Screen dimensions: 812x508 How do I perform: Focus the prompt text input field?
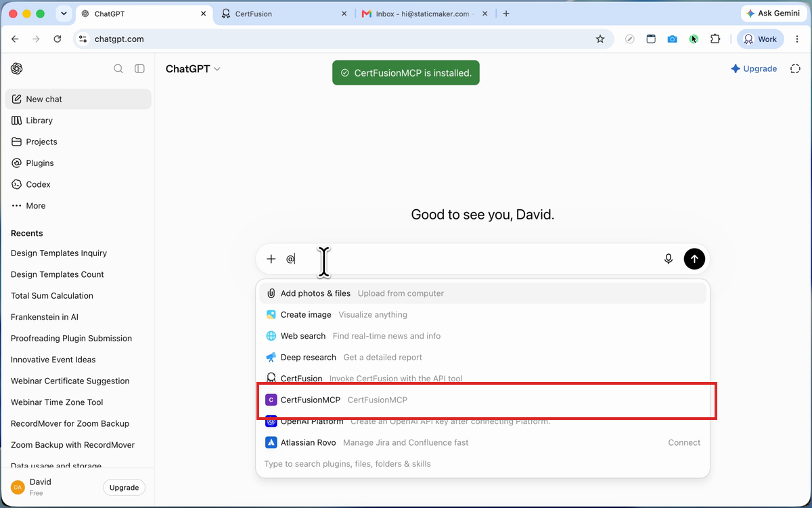click(x=470, y=259)
